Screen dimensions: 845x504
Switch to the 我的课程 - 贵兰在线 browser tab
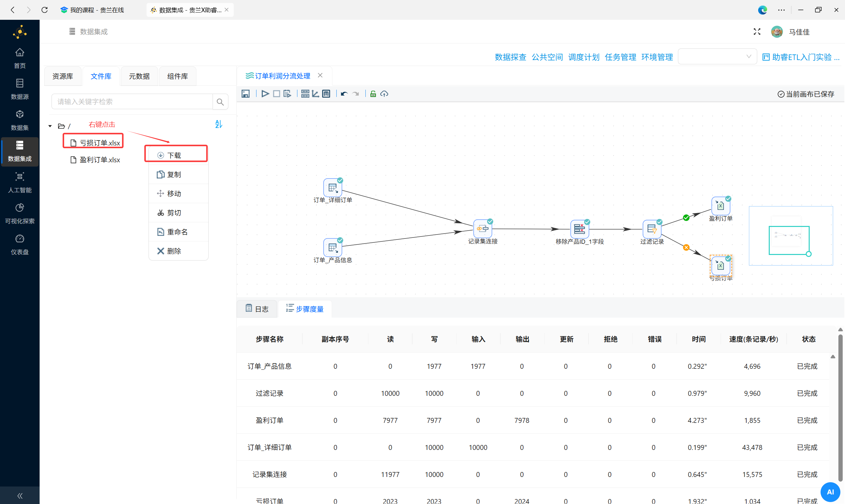[x=92, y=10]
